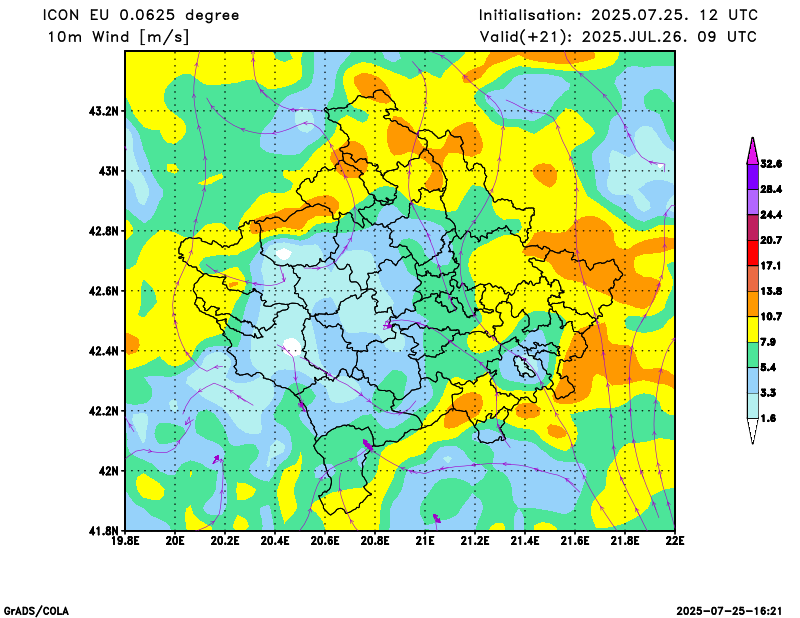
Task: Click the 42.6N latitude label
Action: pyautogui.click(x=104, y=291)
